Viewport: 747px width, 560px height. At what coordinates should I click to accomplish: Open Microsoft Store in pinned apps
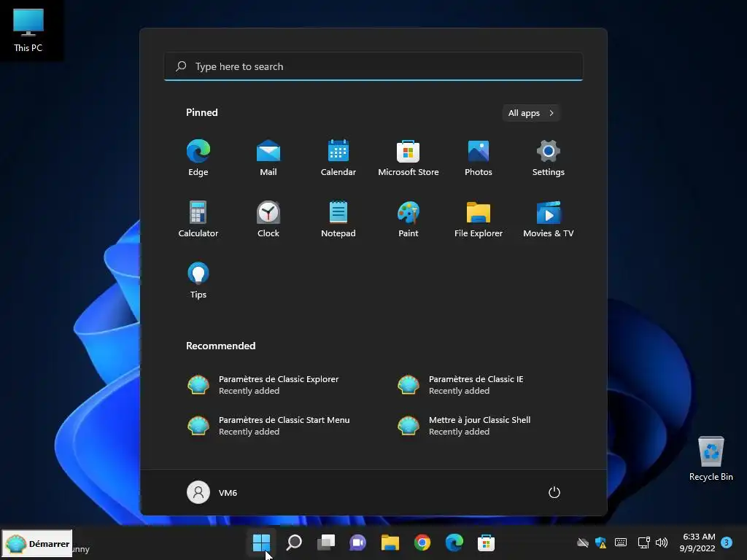click(409, 158)
